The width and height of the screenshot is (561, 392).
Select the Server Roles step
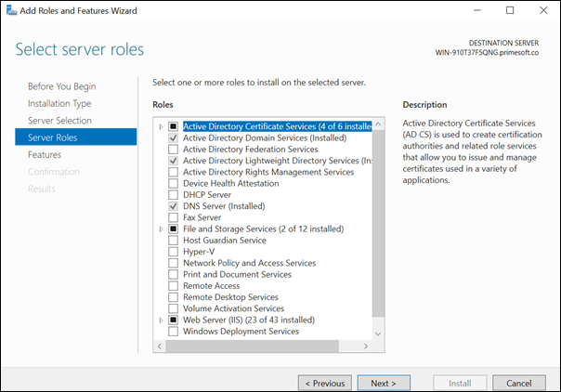coord(76,137)
